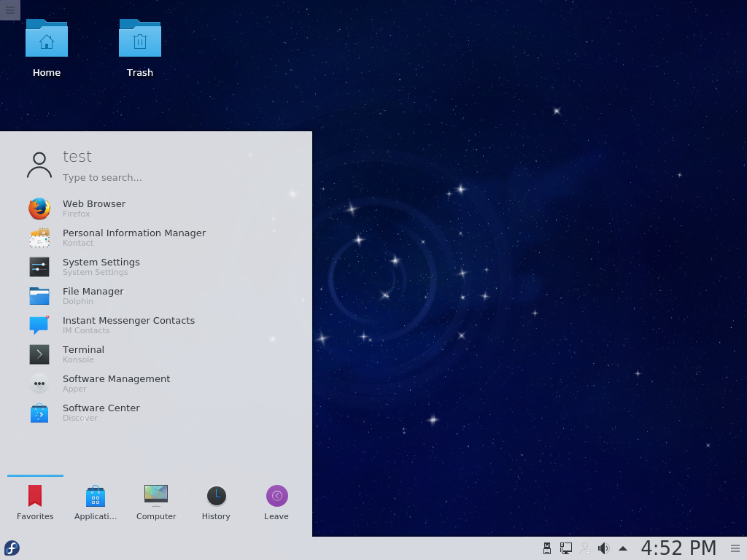Select Personal Information Manager entry text
Image resolution: width=747 pixels, height=560 pixels.
point(134,233)
